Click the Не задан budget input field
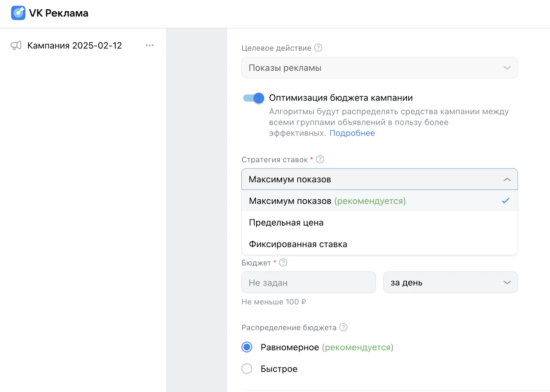This screenshot has height=392, width=550. click(x=309, y=282)
